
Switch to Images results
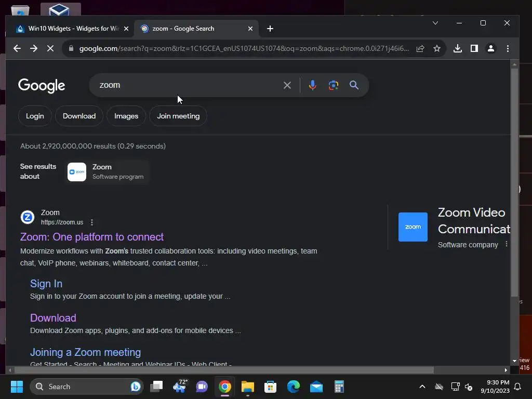tap(126, 116)
